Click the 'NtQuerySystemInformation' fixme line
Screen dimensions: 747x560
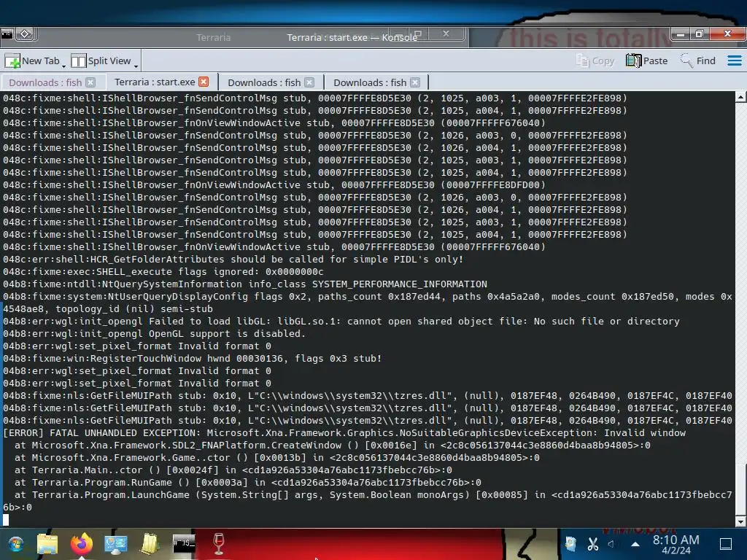245,284
